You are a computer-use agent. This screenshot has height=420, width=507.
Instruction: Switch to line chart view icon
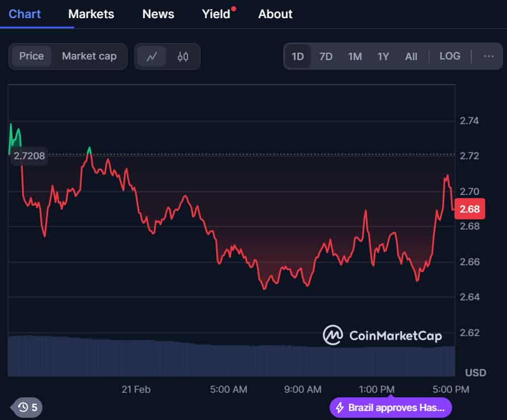pyautogui.click(x=151, y=56)
